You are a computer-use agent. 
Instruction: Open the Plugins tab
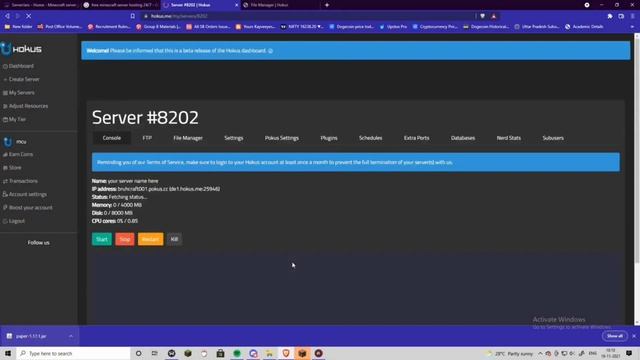329,138
